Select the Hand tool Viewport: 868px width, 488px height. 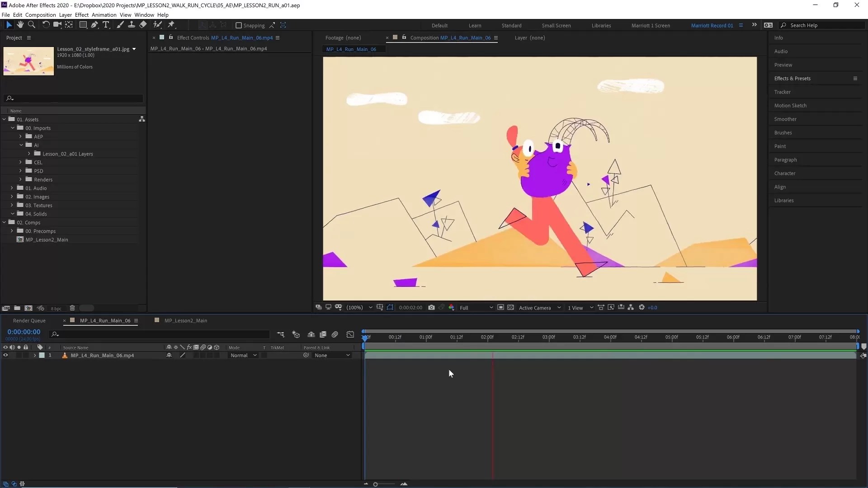(20, 25)
